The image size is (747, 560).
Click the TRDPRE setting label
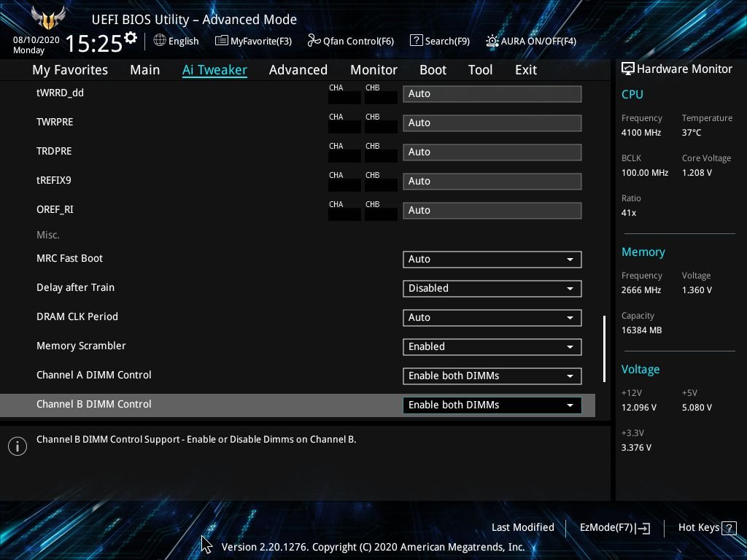pos(54,151)
